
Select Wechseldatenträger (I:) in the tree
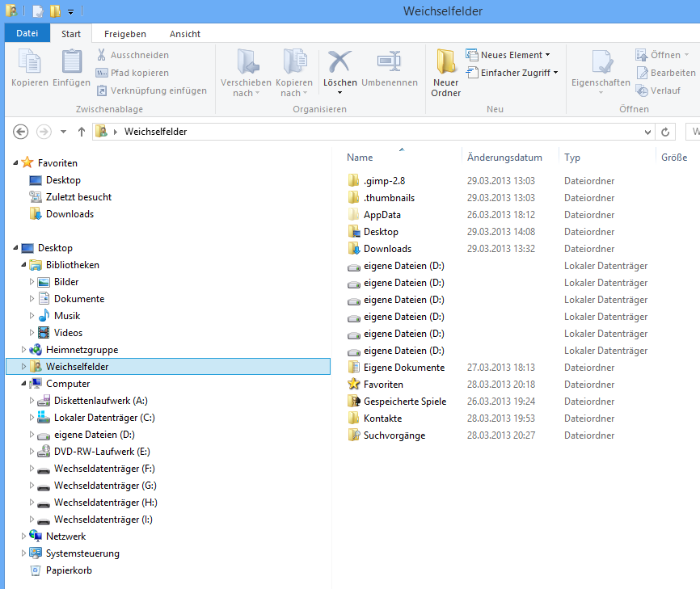tap(103, 519)
